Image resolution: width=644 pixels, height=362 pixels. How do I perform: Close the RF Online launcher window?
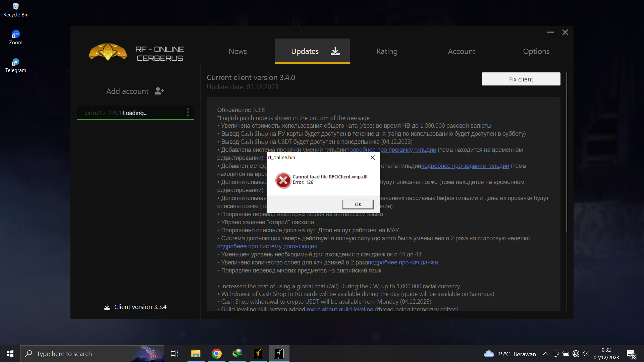[565, 32]
